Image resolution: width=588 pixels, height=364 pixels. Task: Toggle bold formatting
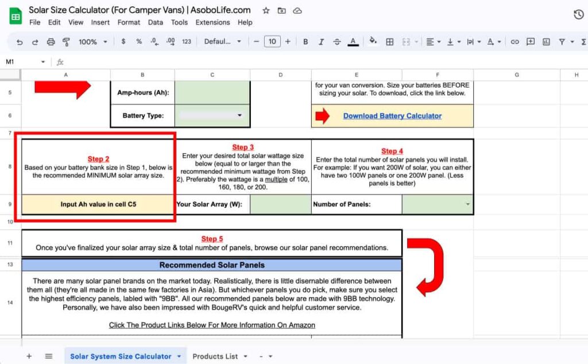(x=305, y=41)
